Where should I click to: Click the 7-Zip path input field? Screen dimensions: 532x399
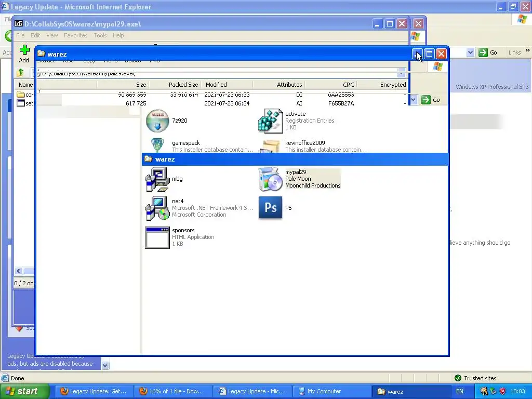[x=219, y=73]
